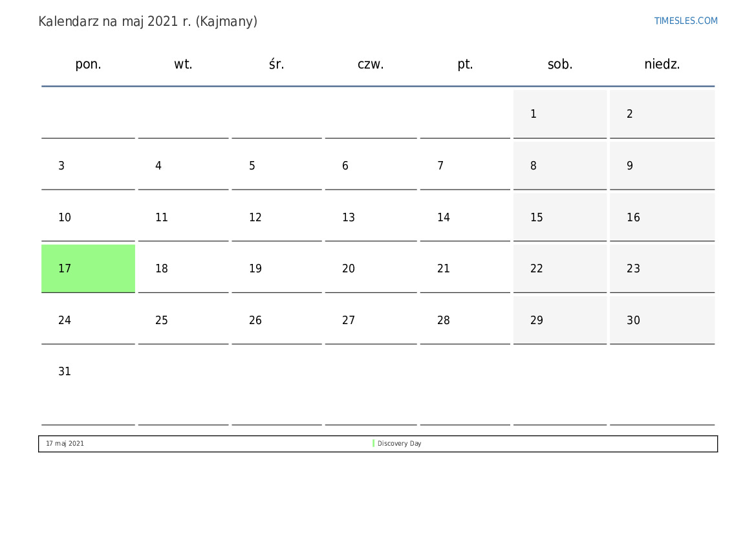Click day 31 in the calendar
756x535 pixels.
point(88,386)
